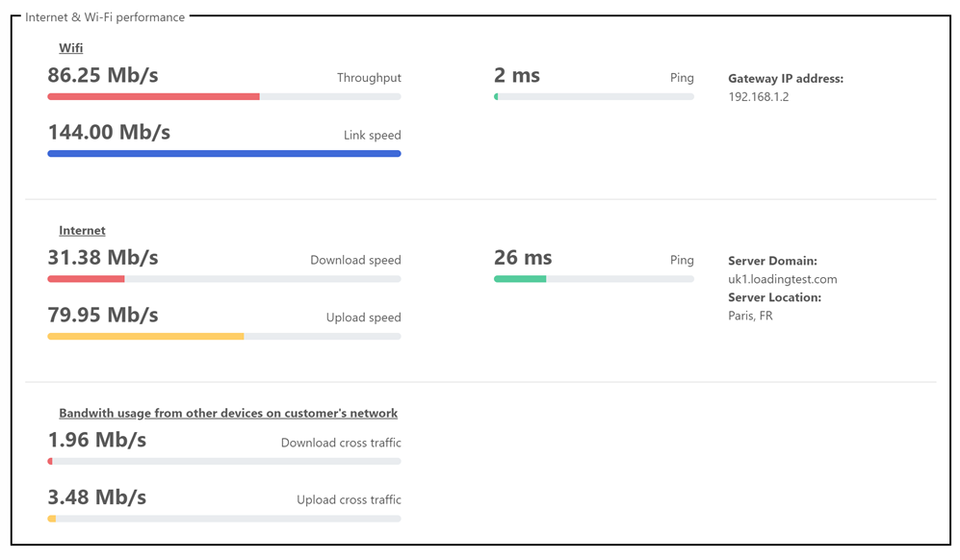Select the 79.95 Mb/s upload value

103,315
